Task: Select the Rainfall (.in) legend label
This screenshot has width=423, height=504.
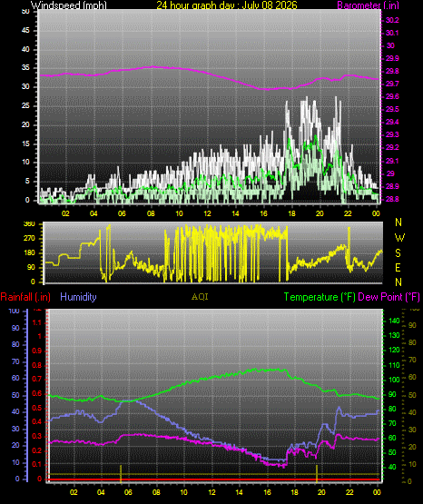Action: point(25,297)
